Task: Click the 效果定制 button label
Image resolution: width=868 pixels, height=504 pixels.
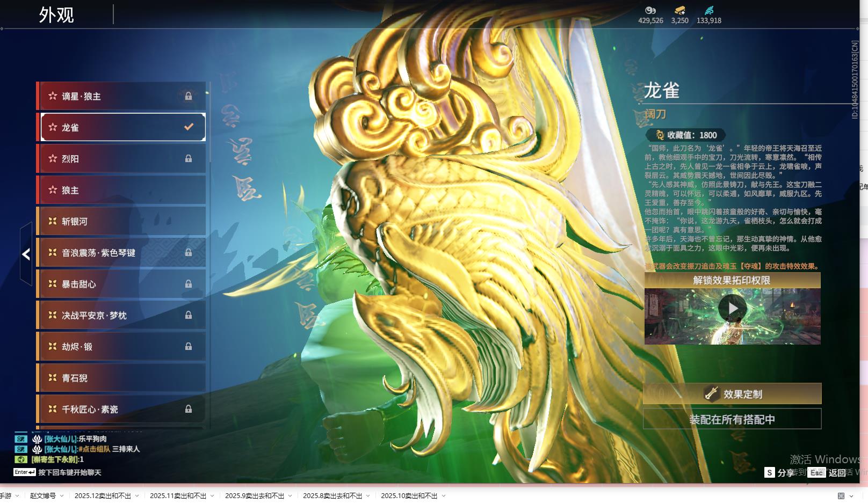Action: (x=743, y=394)
